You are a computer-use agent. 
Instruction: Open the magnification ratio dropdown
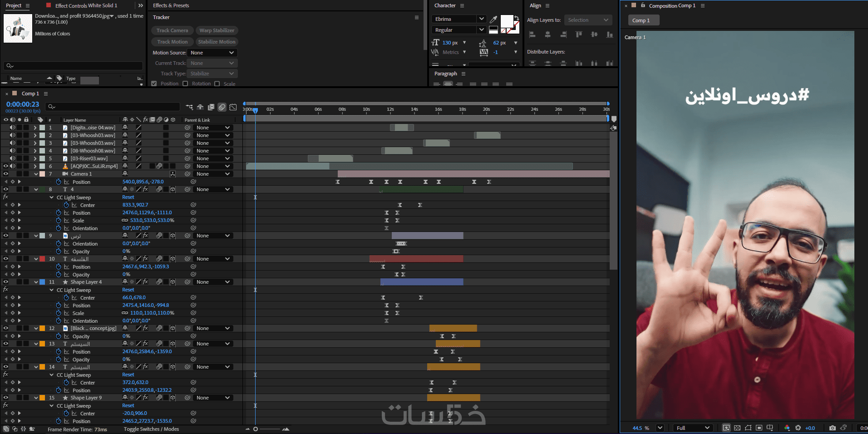pyautogui.click(x=660, y=428)
